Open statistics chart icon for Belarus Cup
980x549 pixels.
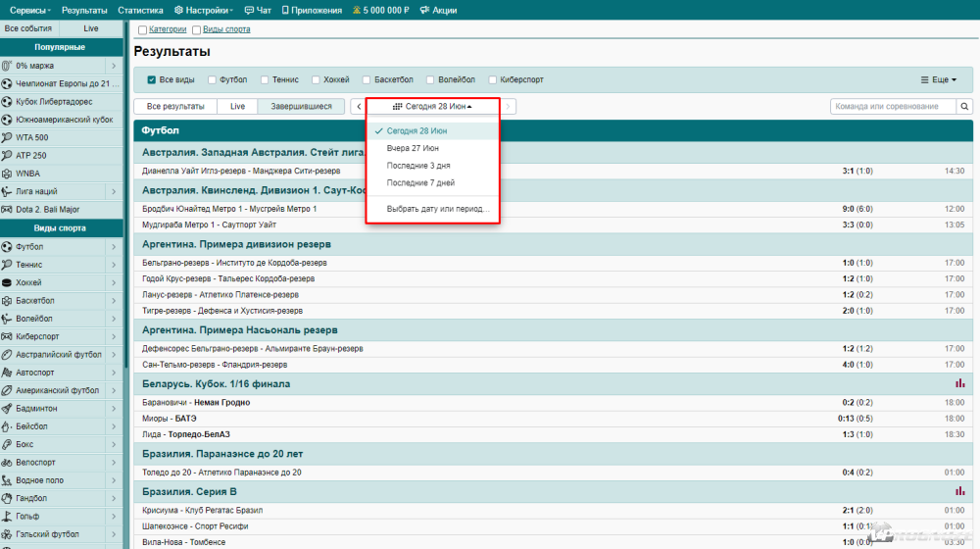pyautogui.click(x=960, y=383)
